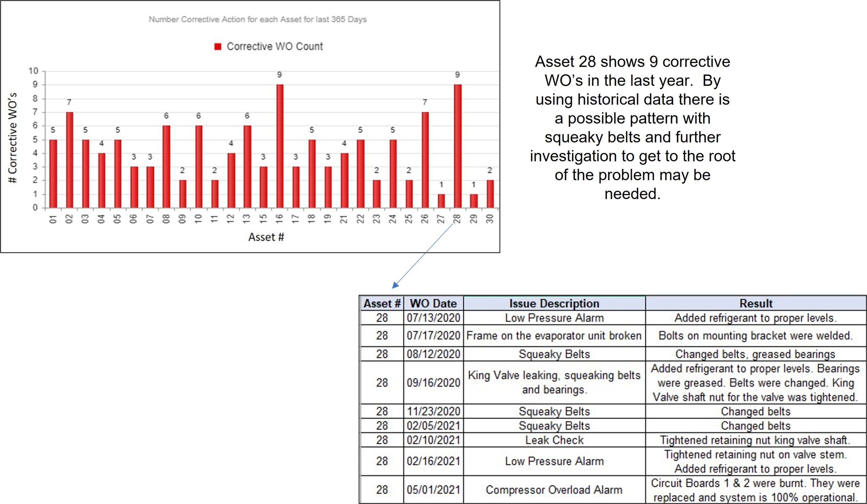Click the Corrective WO Count legend label
Viewport: 867px width, 504px height.
pos(275,46)
